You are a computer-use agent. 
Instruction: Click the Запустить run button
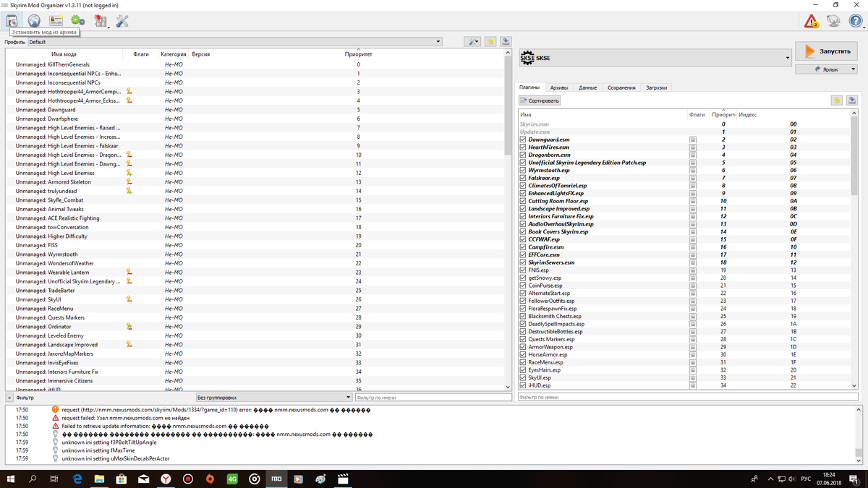[827, 51]
